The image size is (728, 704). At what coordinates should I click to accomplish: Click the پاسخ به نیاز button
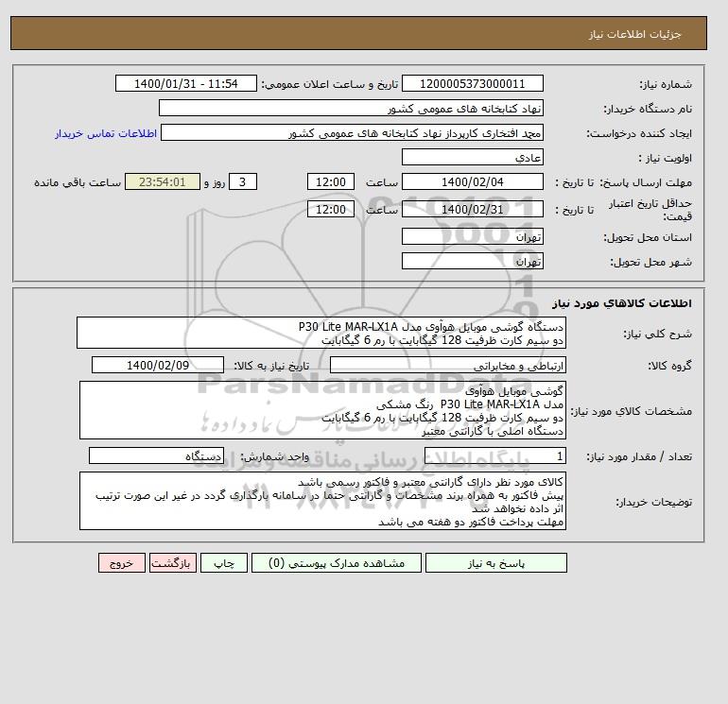[495, 563]
